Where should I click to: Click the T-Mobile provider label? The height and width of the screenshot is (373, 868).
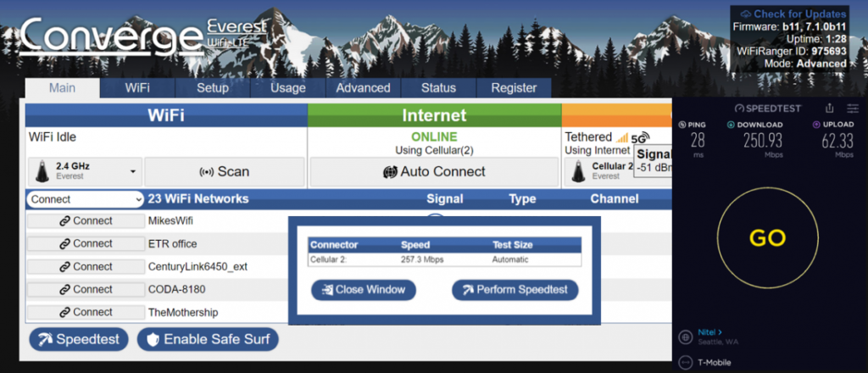pyautogui.click(x=714, y=363)
